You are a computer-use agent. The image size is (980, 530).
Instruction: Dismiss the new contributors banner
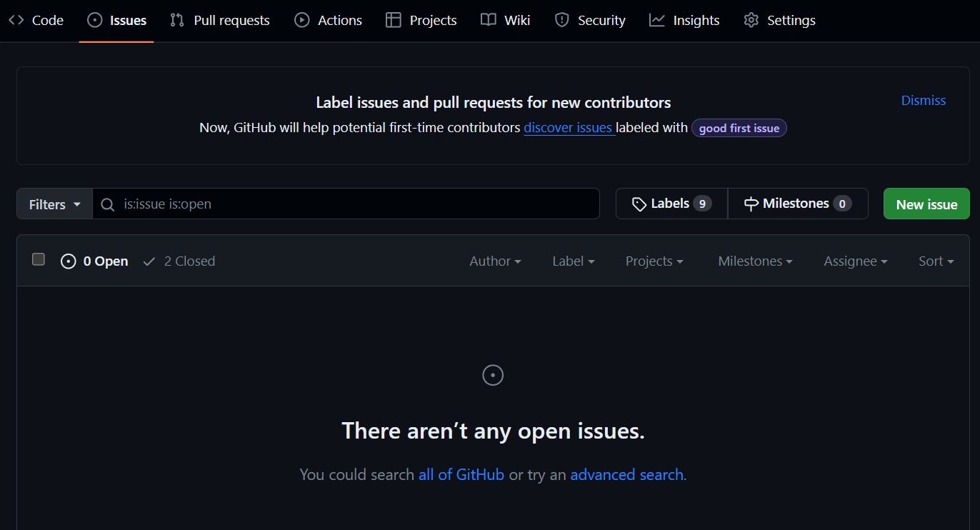924,101
